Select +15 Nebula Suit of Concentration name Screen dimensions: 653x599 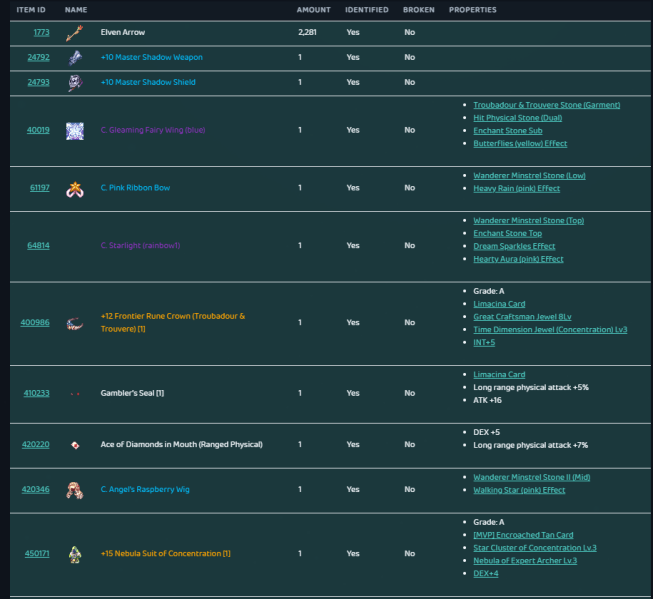tap(165, 554)
